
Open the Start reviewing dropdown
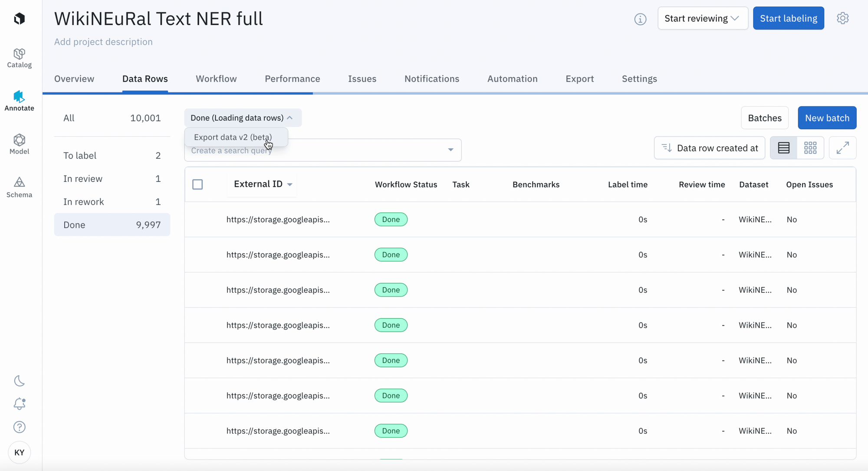coord(702,18)
